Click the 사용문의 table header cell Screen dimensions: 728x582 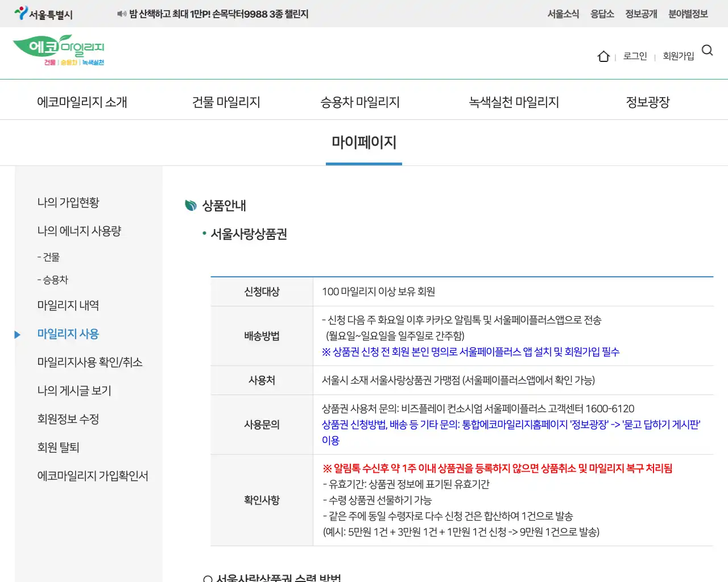[262, 425]
